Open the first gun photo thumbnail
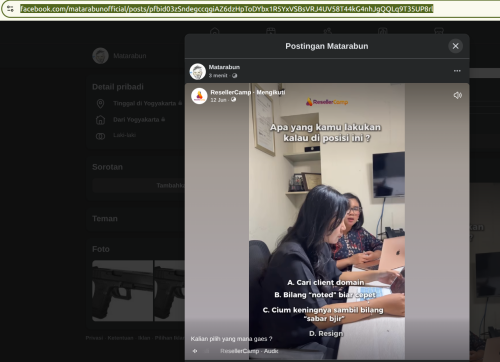This screenshot has width=500, height=362. coord(122,291)
